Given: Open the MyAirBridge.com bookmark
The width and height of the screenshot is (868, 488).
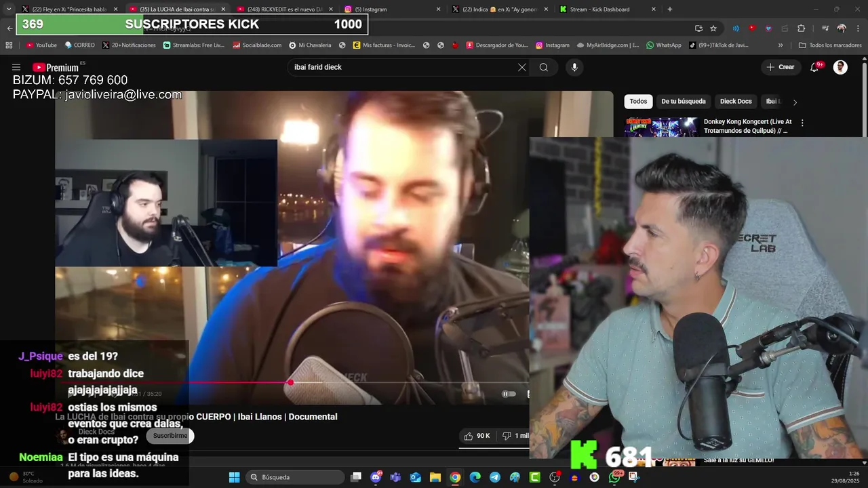Looking at the screenshot, I should pyautogui.click(x=608, y=45).
